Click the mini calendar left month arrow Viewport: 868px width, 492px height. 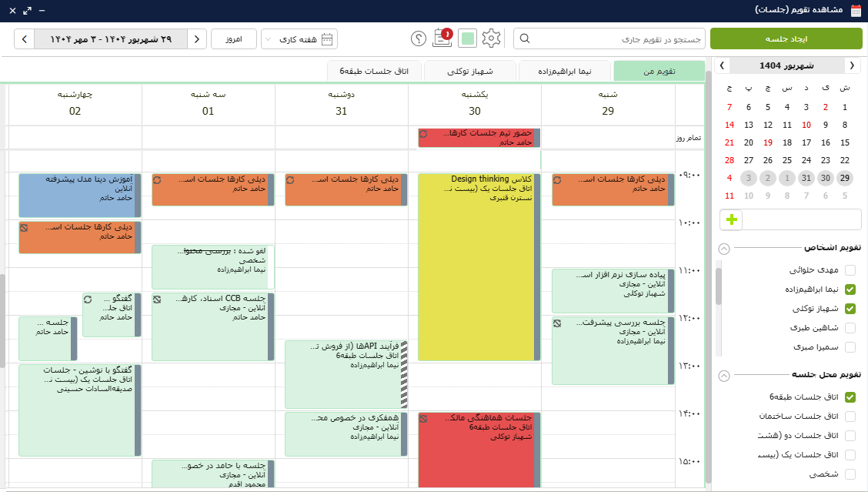coord(723,65)
